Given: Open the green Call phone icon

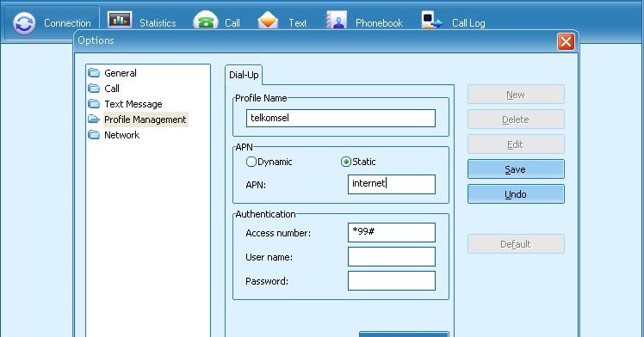Looking at the screenshot, I should 206,21.
